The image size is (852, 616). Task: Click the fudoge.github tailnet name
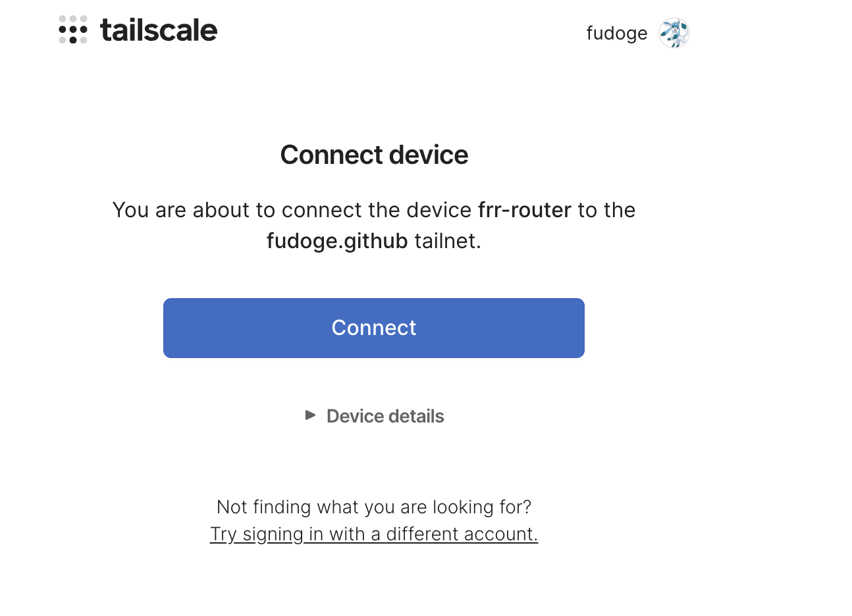click(336, 240)
